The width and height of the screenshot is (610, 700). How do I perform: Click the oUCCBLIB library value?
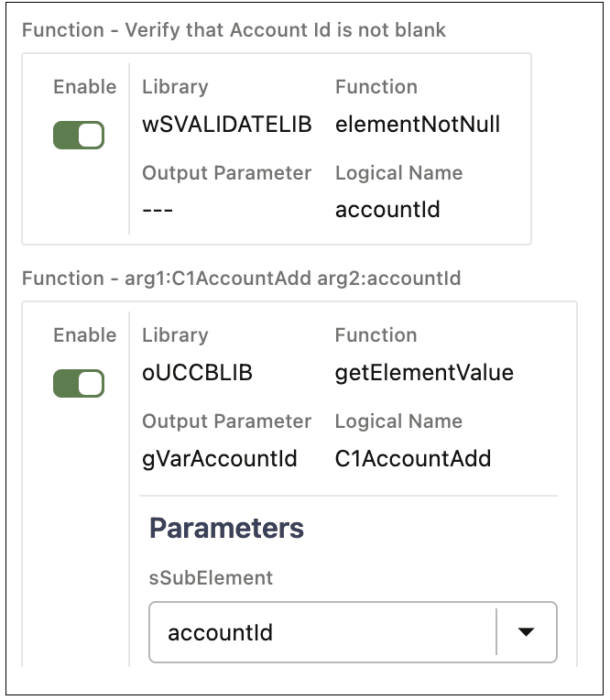tap(197, 373)
